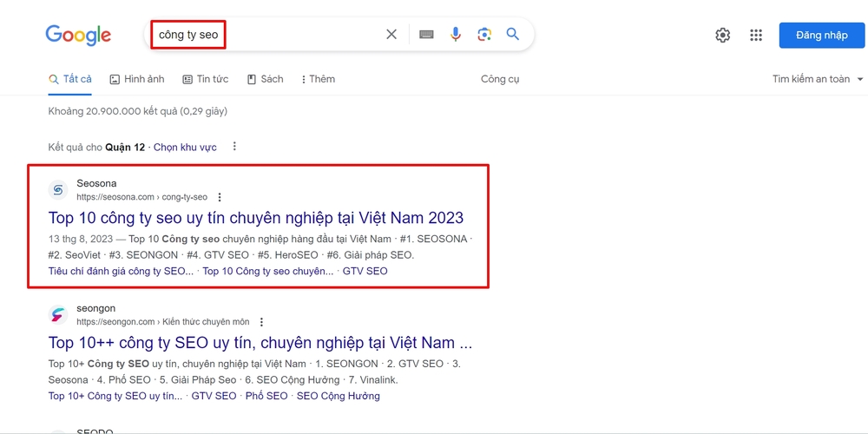Open the GTV SEO sitelink under seongon result
868x434 pixels.
click(214, 396)
